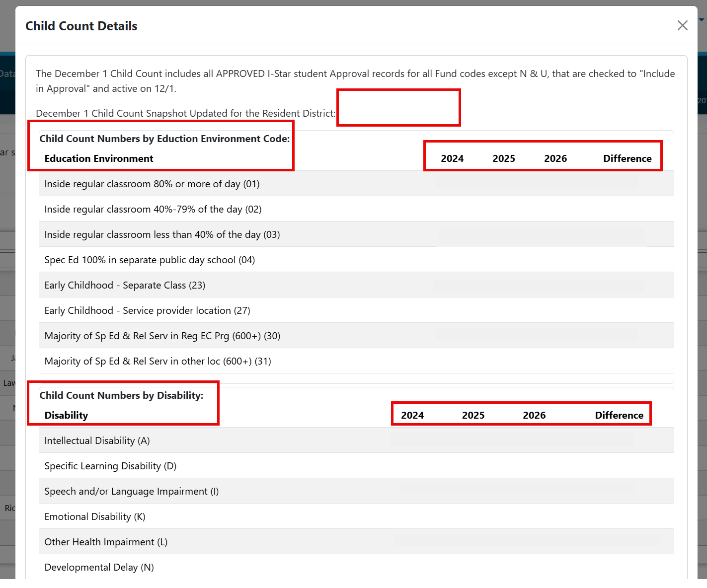Select Inside regular classroom 40%-79% row
Viewport: 707px width, 588px height.
[x=153, y=209]
